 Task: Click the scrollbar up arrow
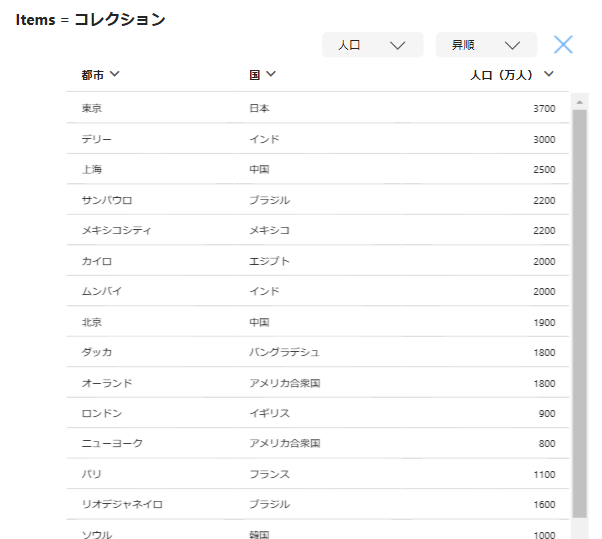coord(579,101)
